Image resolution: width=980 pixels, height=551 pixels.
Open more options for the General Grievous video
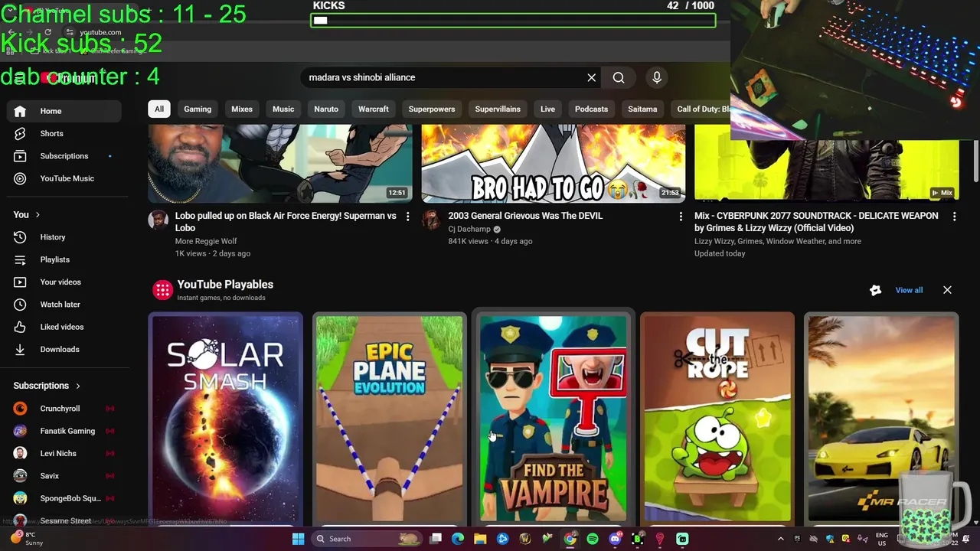[681, 217]
